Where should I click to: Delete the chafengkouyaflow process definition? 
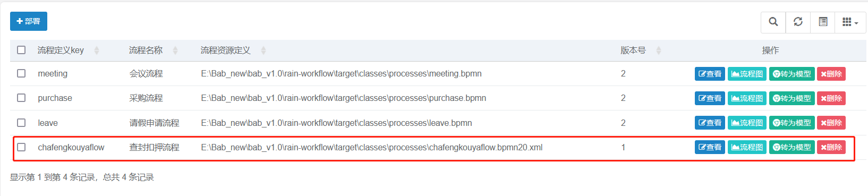[x=831, y=147]
